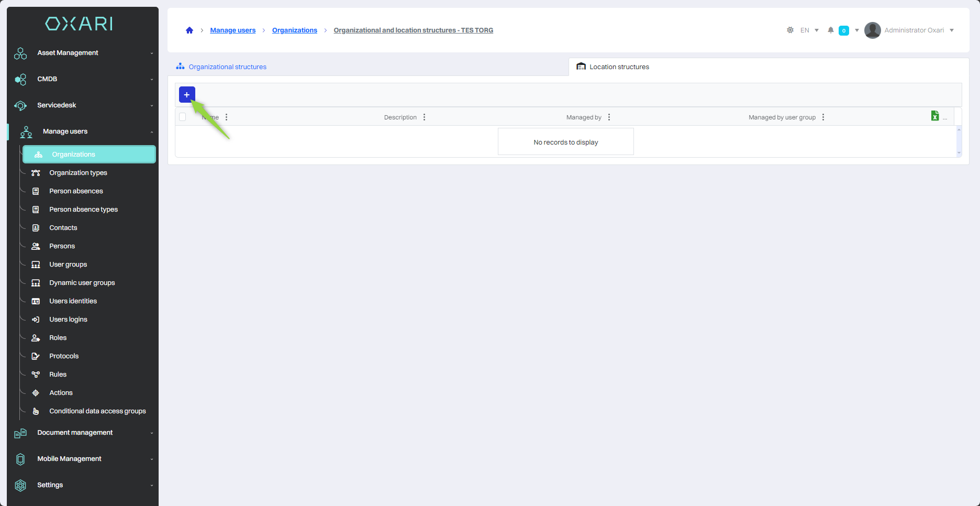Select the Location structures tab

click(x=619, y=67)
